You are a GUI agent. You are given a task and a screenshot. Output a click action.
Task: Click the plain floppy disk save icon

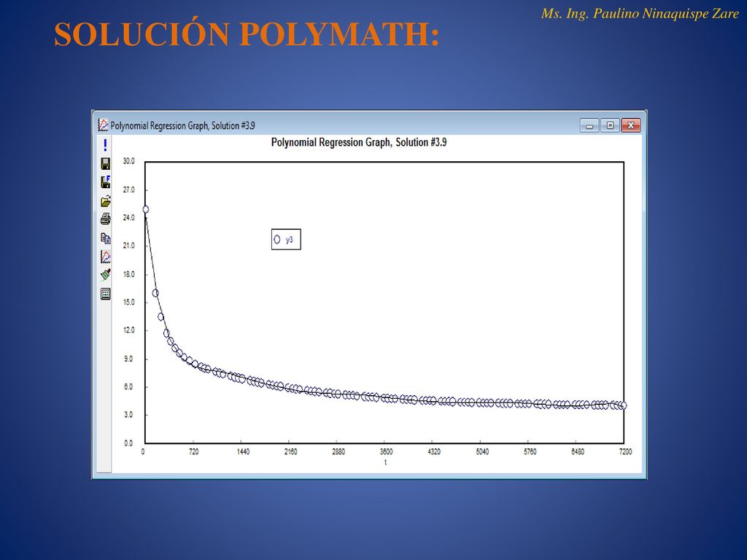[105, 164]
